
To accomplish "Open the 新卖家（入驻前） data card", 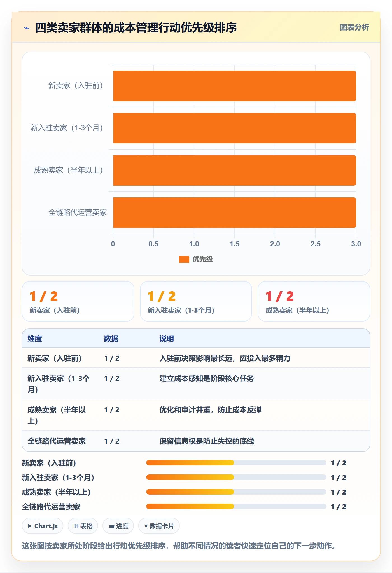I will (78, 301).
